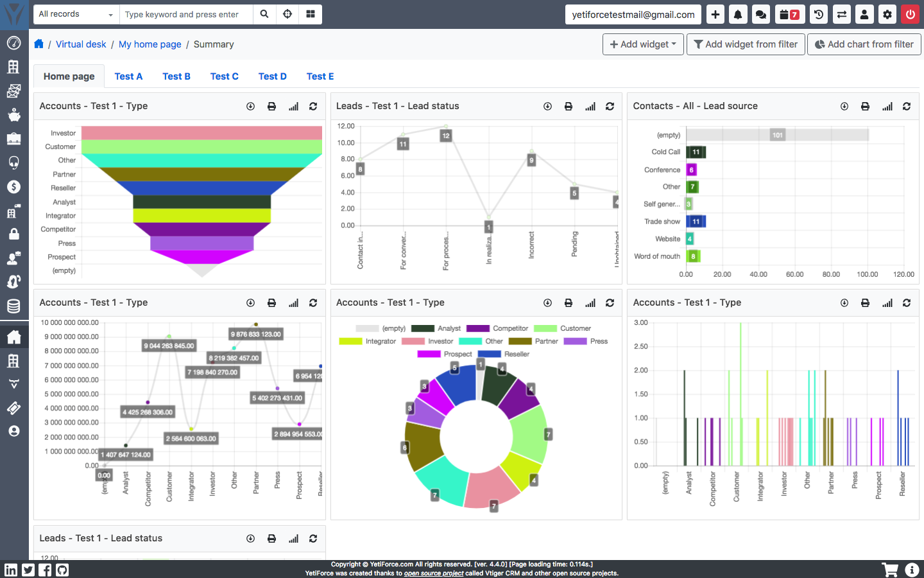Expand the Add widget dropdown
The height and width of the screenshot is (578, 924).
(x=642, y=44)
